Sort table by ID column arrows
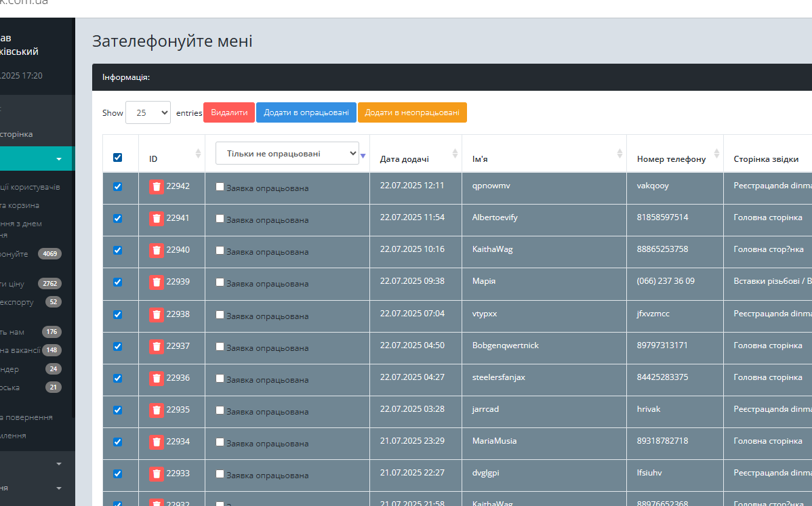This screenshot has width=812, height=506. click(198, 153)
